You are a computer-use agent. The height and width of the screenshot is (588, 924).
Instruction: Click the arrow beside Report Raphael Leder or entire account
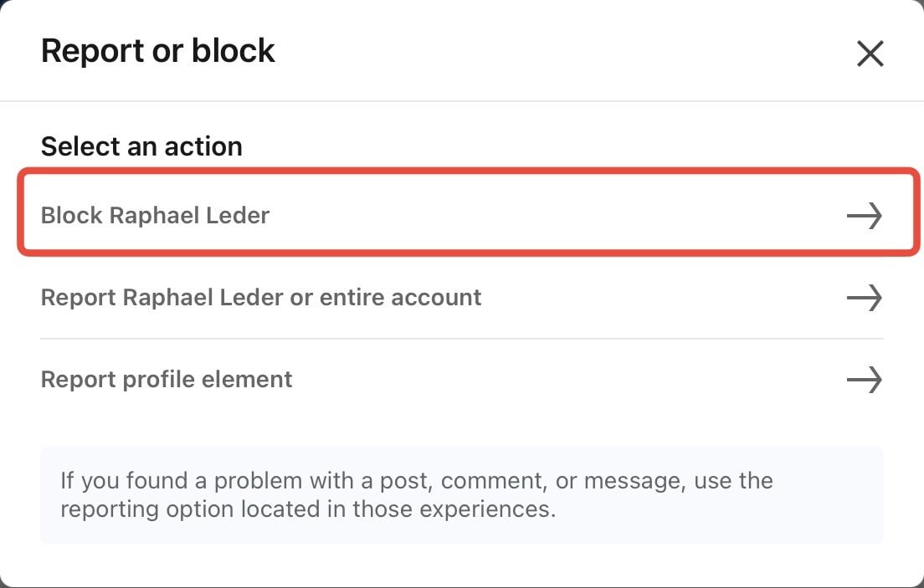[x=865, y=298]
